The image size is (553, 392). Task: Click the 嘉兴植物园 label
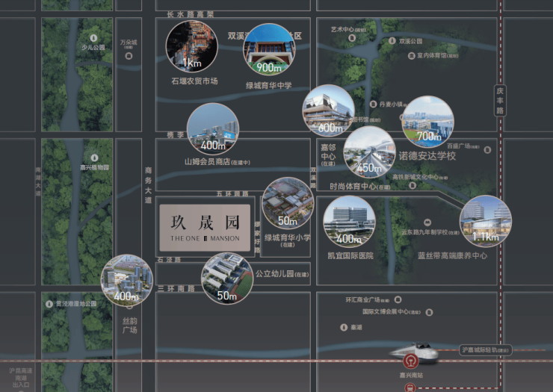pos(94,167)
